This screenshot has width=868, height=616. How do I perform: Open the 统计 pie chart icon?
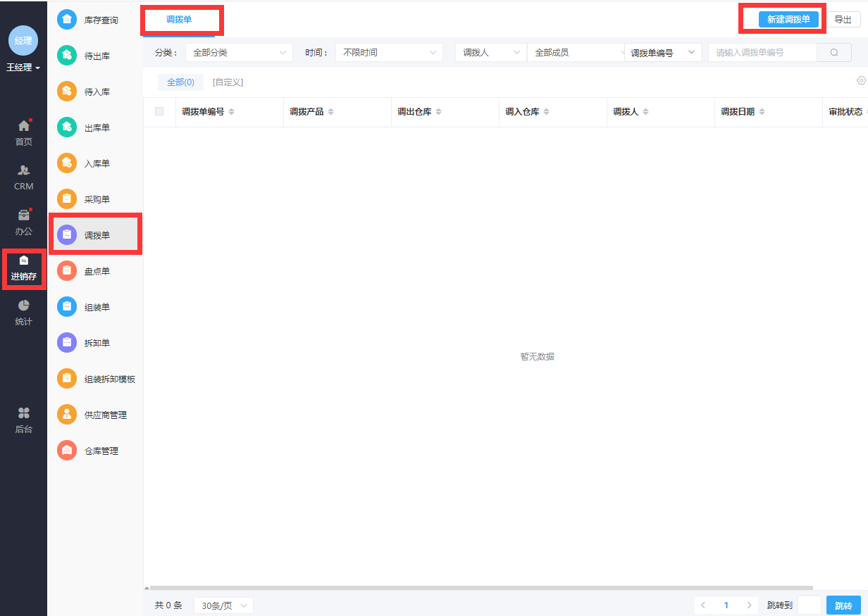[24, 306]
